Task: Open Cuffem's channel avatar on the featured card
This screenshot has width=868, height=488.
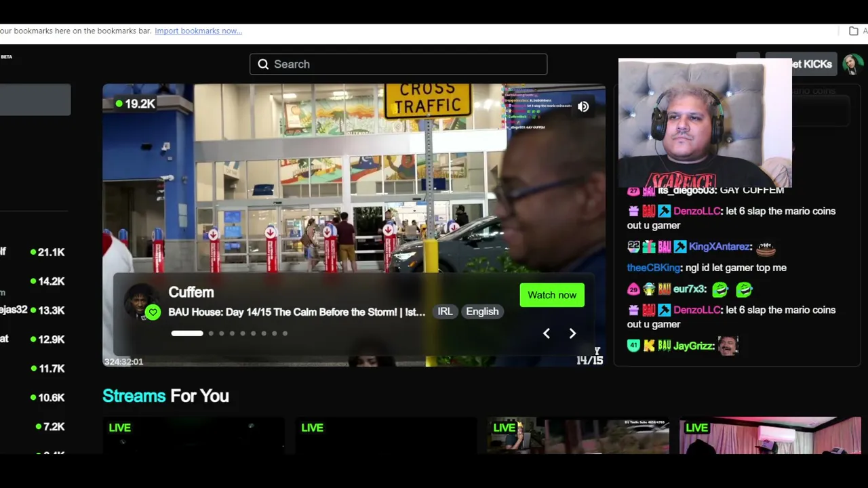Action: (140, 302)
